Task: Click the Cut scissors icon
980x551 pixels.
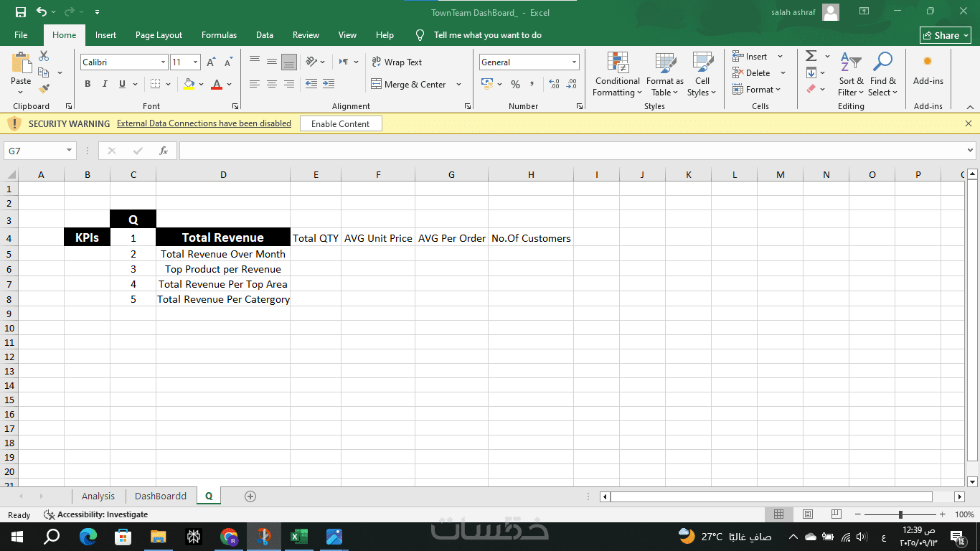Action: [44, 56]
